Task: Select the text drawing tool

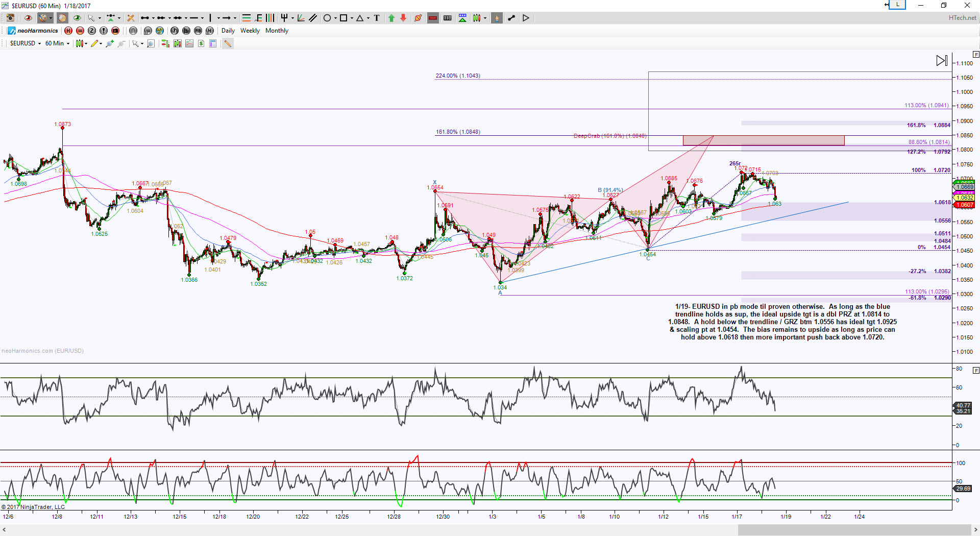Action: 377,18
